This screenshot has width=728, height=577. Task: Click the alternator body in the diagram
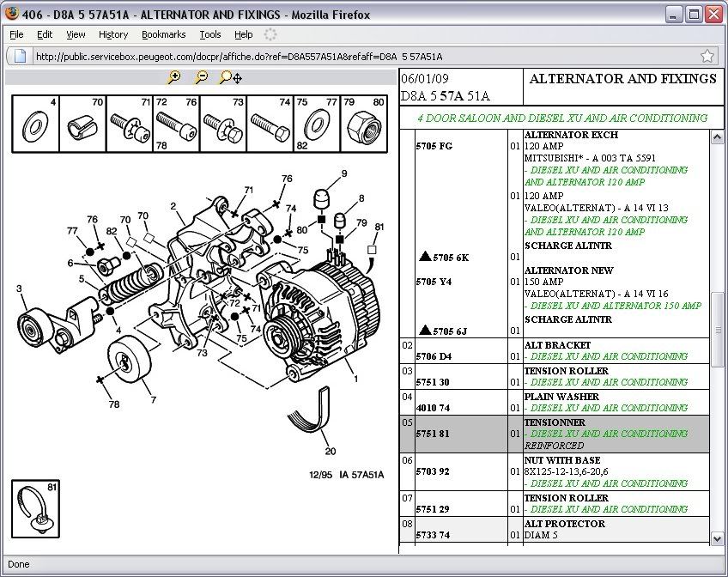[x=320, y=316]
